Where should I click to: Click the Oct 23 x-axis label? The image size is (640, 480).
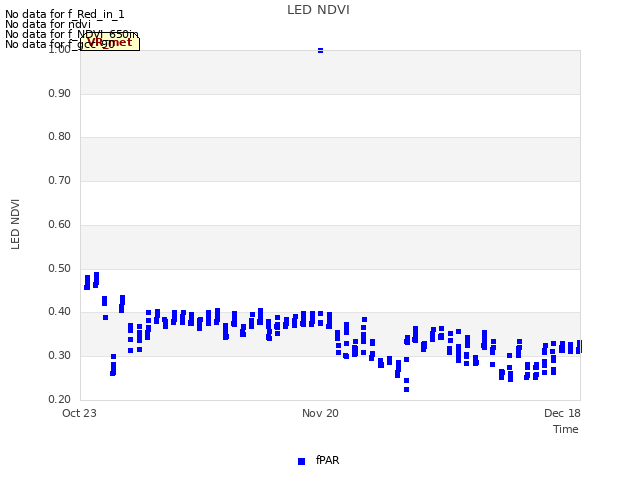[x=79, y=413]
